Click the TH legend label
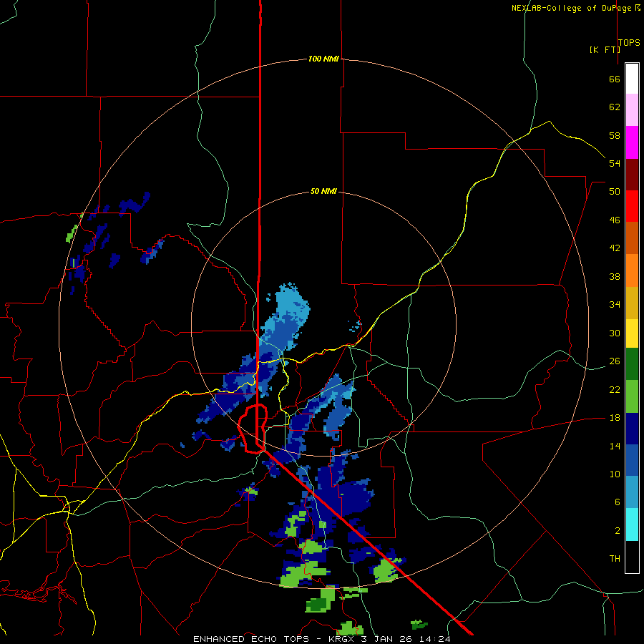Viewport: 644px width, 644px height. tap(615, 559)
